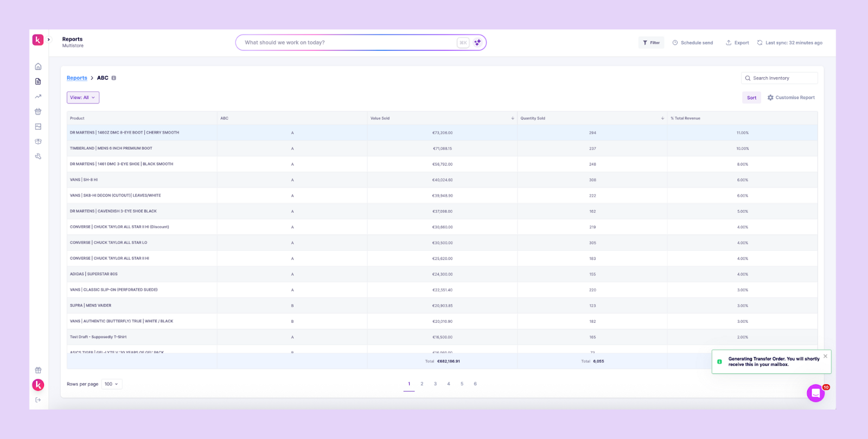Select DR MARTENS 1461 DMC 3-EYE SHOE row
The image size is (868, 439).
pyautogui.click(x=442, y=164)
